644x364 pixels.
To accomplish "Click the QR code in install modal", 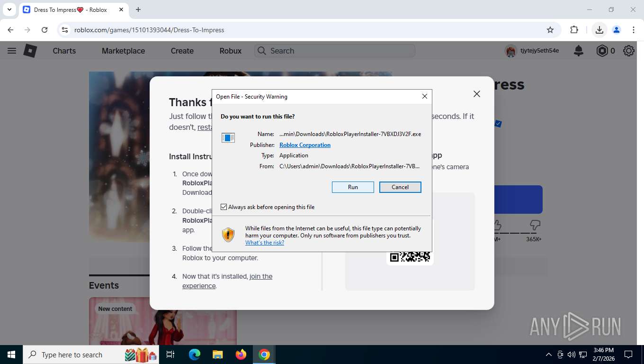I will (x=410, y=256).
